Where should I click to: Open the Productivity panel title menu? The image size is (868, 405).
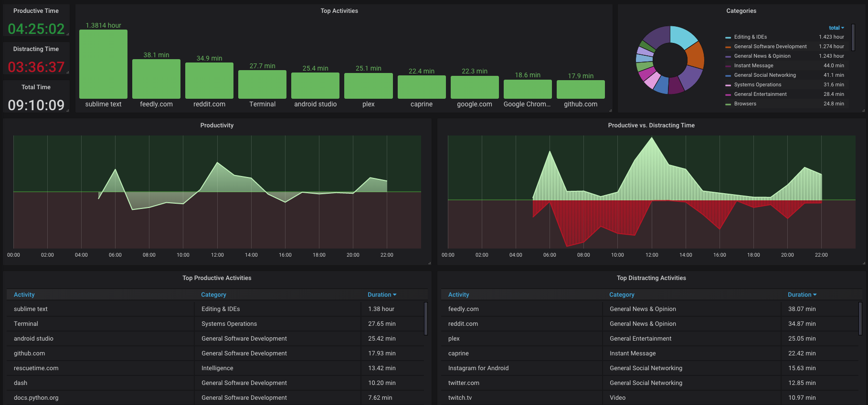[x=217, y=125]
